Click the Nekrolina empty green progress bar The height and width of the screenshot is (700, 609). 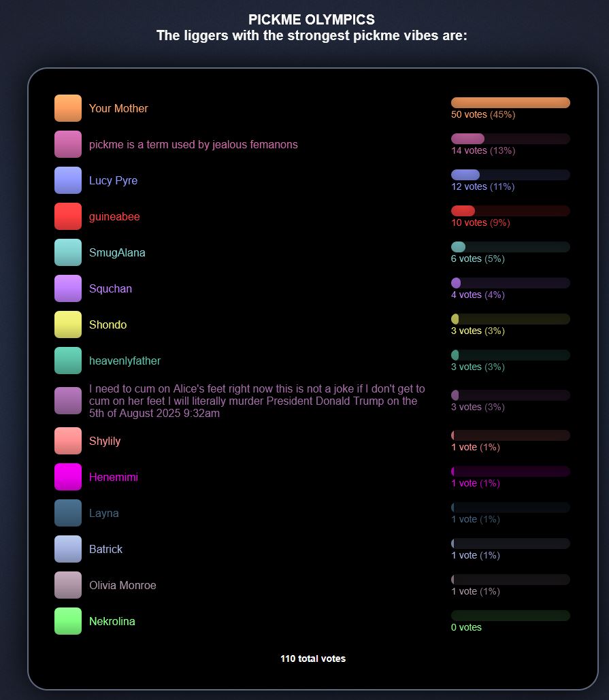[x=510, y=616]
